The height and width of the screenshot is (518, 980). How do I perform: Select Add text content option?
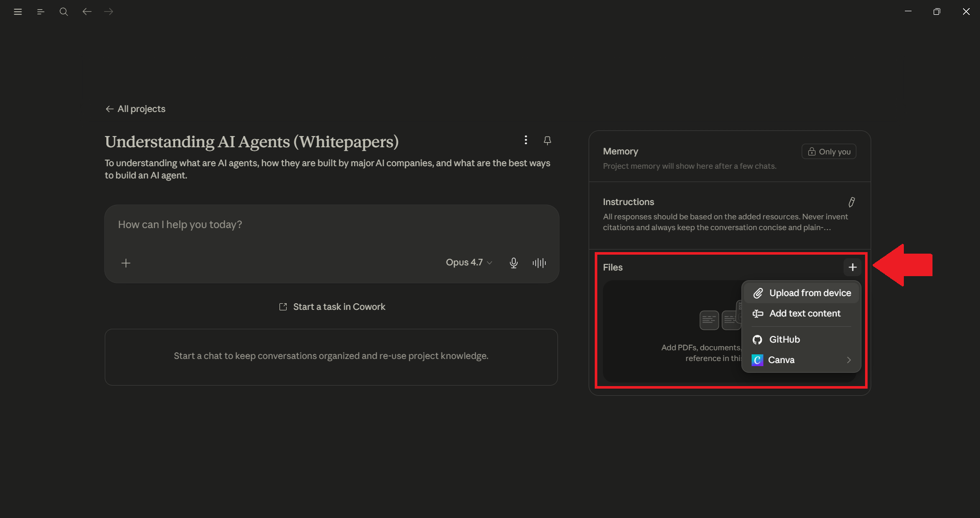click(x=801, y=313)
